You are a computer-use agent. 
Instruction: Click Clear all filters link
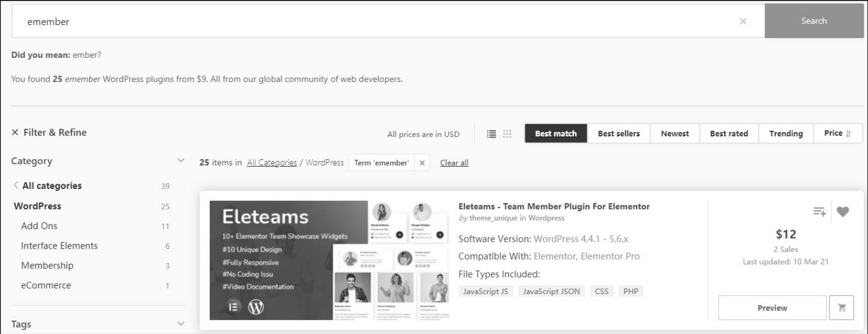pyautogui.click(x=454, y=163)
